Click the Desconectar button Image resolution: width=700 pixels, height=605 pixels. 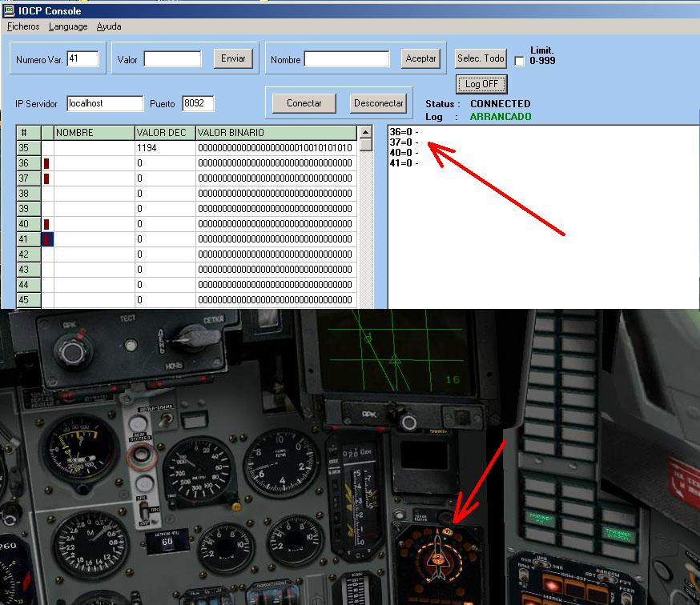[x=379, y=103]
